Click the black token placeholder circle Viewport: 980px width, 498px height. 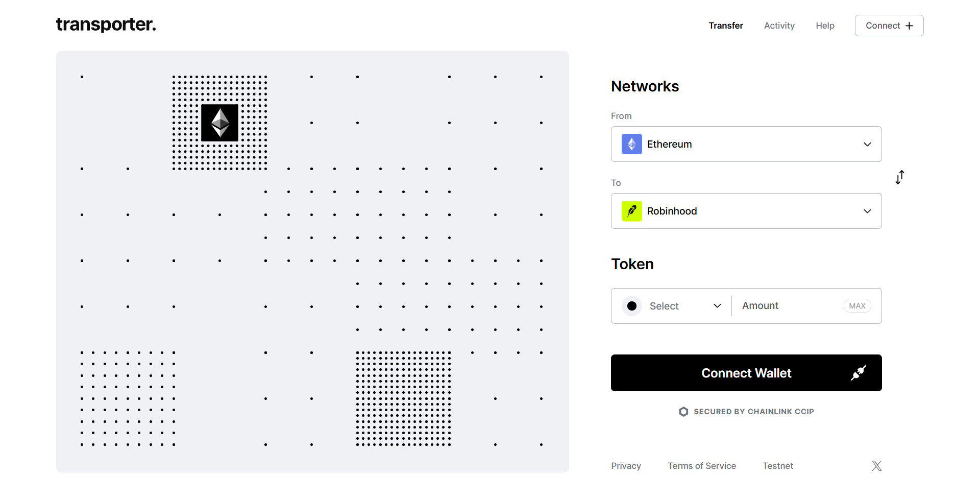tap(631, 306)
